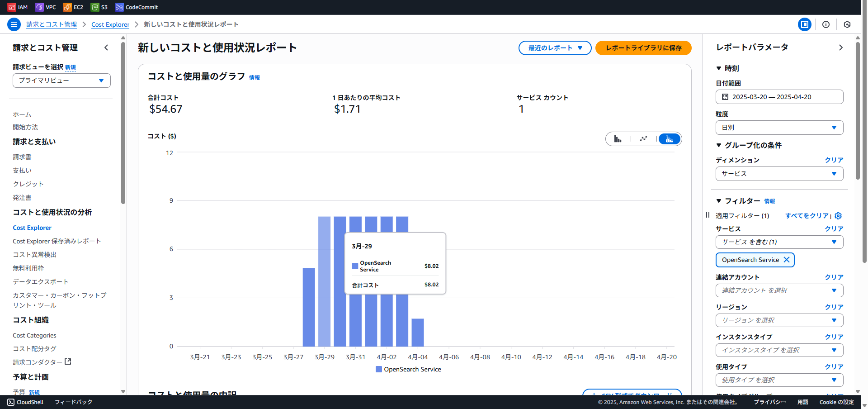
Task: Open コスト配分タグ in sidebar
Action: click(x=35, y=349)
